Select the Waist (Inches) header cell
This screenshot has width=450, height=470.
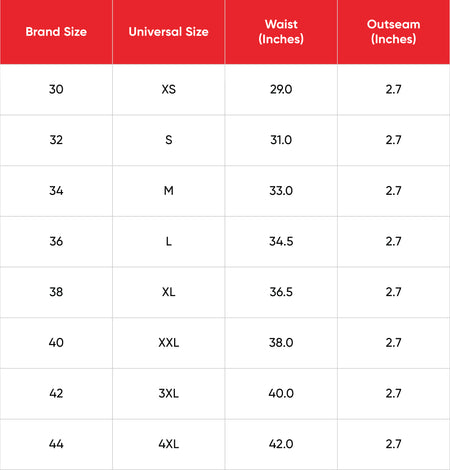pos(281,32)
